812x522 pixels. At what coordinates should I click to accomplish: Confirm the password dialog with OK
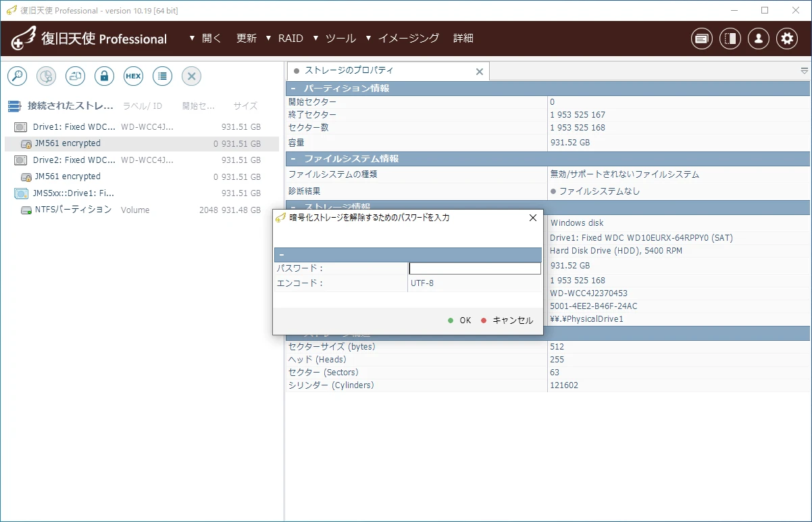(x=459, y=321)
